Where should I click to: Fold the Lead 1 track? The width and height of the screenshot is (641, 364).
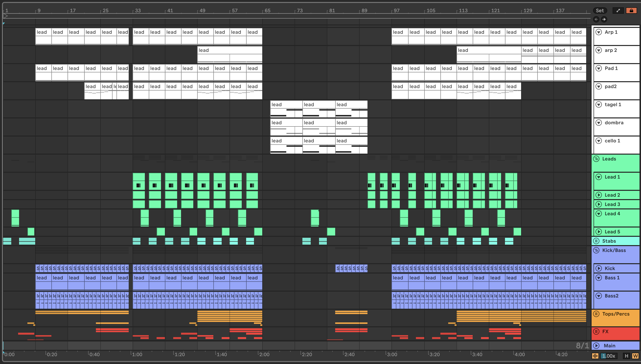click(x=598, y=177)
